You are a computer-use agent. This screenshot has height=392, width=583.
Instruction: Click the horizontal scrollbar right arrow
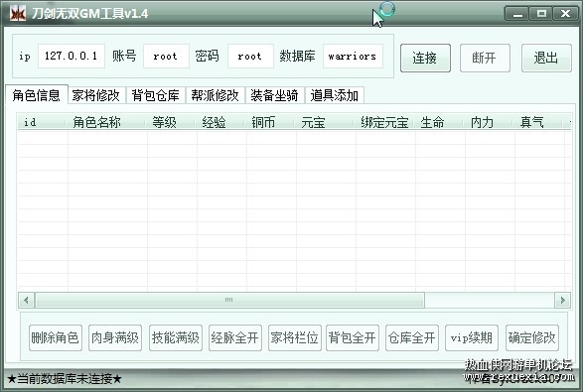pos(562,300)
